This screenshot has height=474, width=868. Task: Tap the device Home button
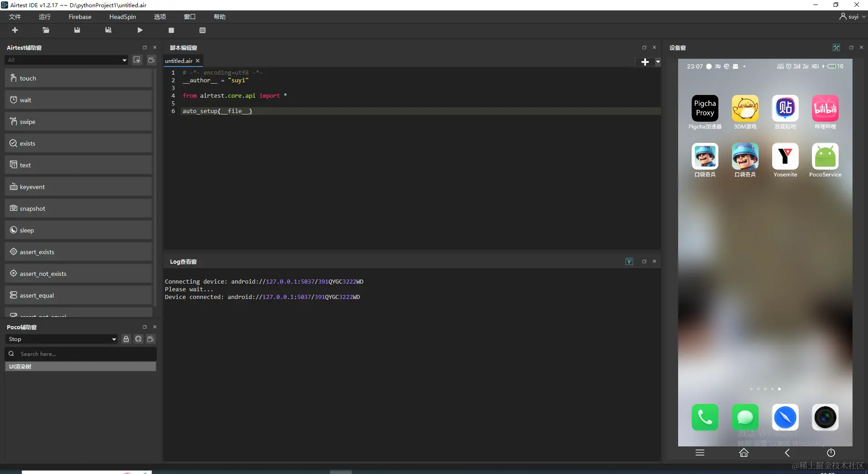(744, 453)
